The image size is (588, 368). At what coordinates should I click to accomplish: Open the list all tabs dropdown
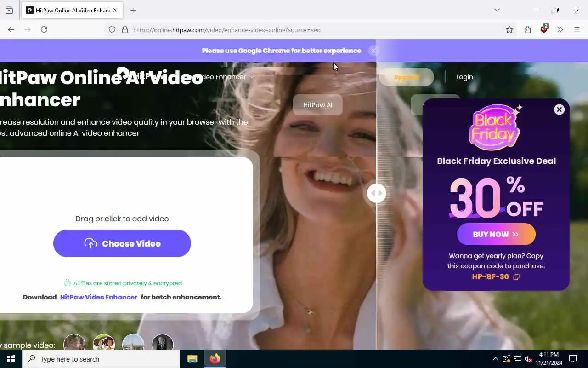497,10
